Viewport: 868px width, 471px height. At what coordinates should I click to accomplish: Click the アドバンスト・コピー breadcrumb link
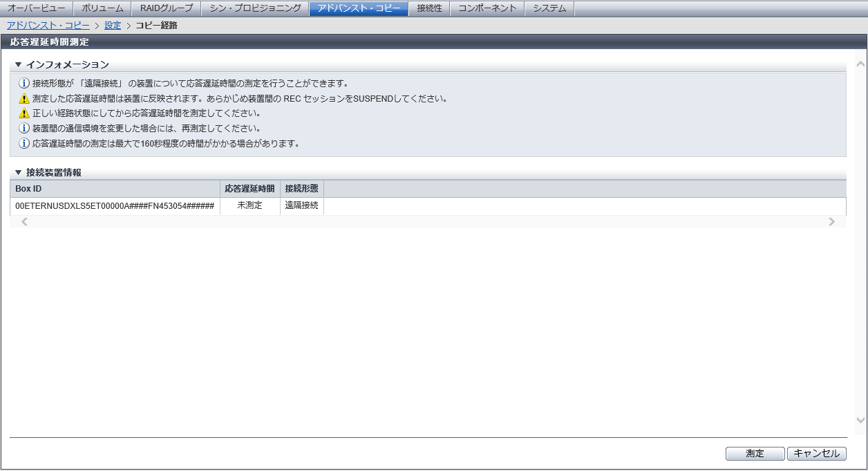click(48, 26)
